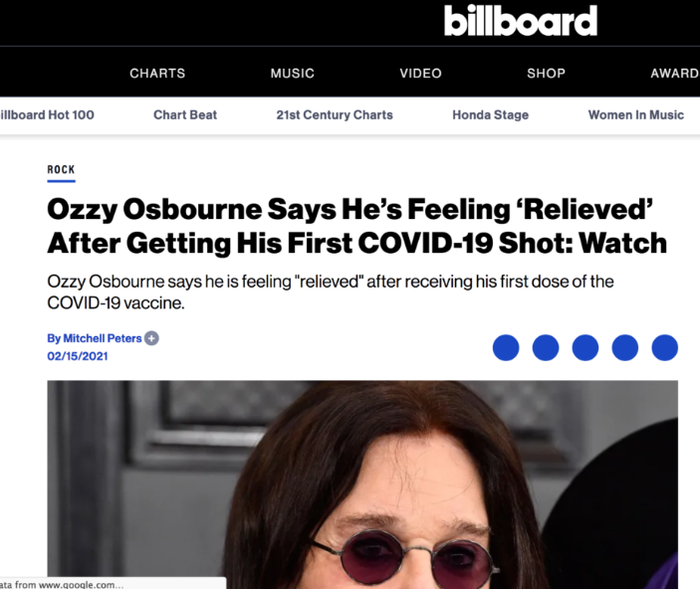The width and height of the screenshot is (700, 589).
Task: Open the Music section
Action: coord(293,73)
